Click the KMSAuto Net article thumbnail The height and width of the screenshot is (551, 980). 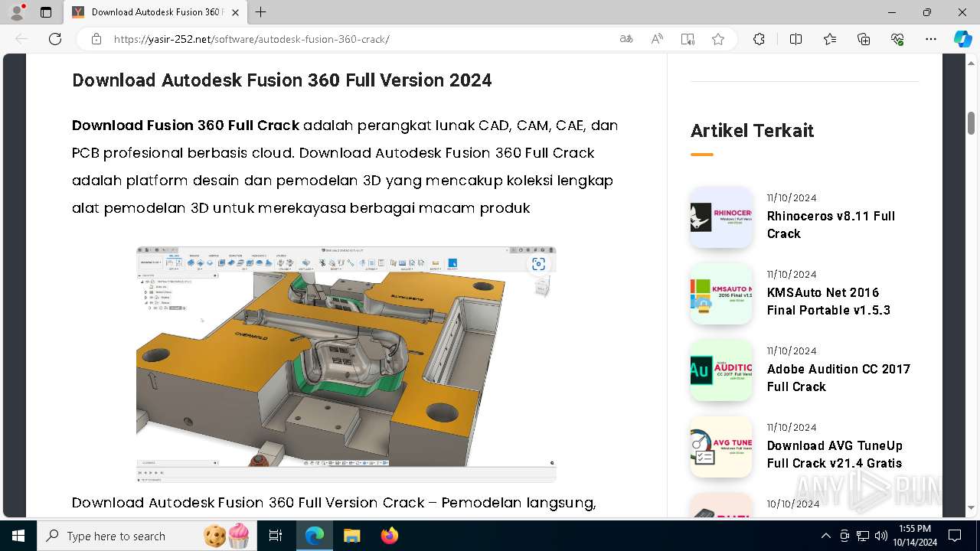pos(721,294)
